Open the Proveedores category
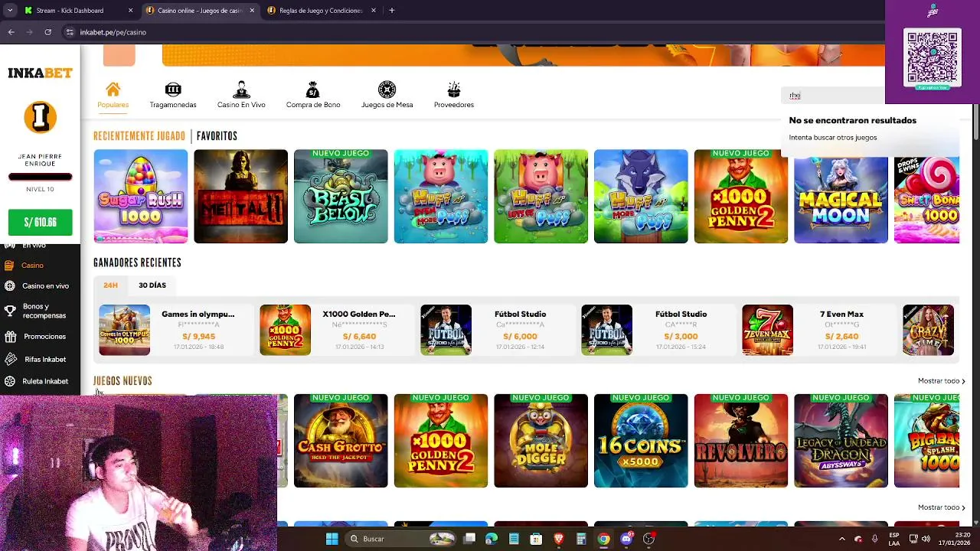 point(454,95)
